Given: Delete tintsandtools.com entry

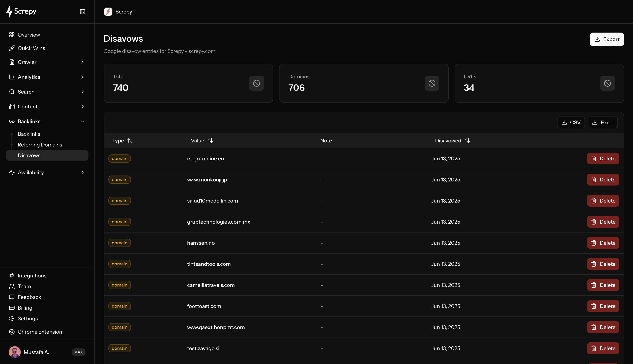Looking at the screenshot, I should tap(603, 264).
